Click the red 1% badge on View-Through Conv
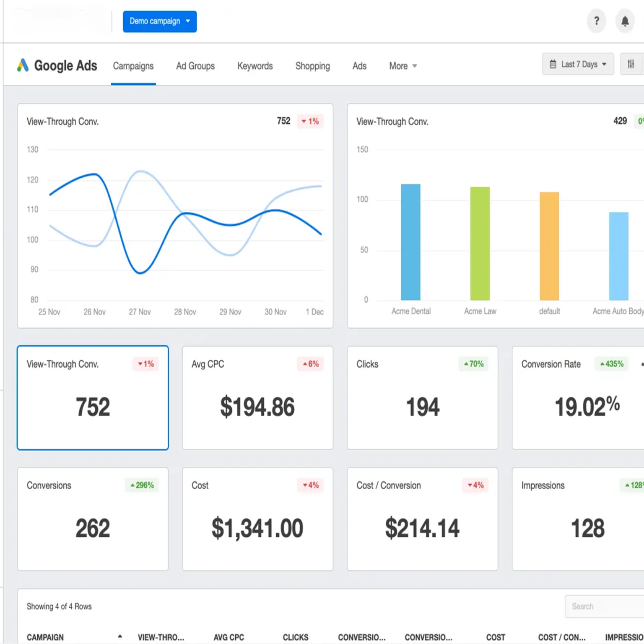 point(145,364)
